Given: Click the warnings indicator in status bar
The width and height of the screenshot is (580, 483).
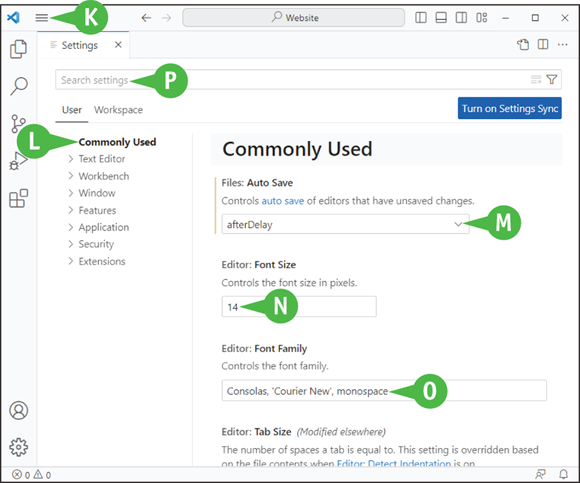Looking at the screenshot, I should [x=43, y=474].
